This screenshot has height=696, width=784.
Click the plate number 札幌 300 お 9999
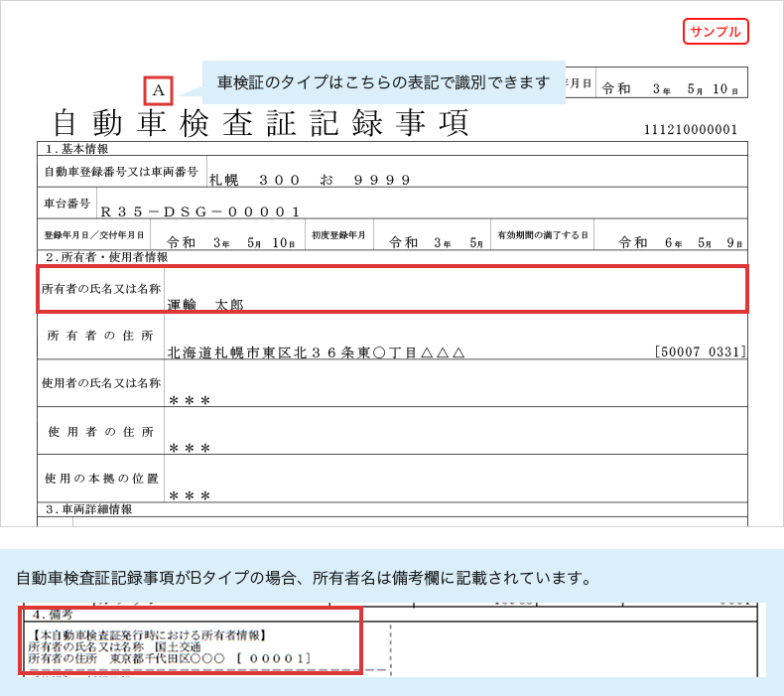pyautogui.click(x=310, y=180)
